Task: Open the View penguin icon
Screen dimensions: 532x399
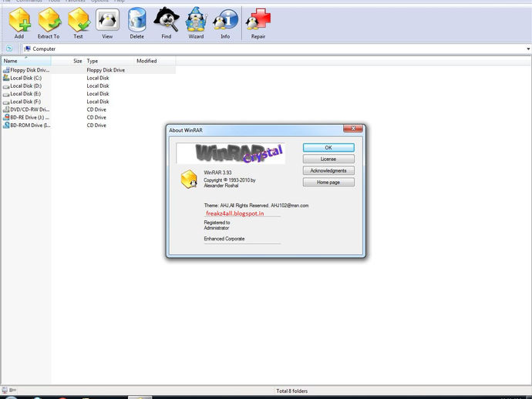Action: (x=107, y=23)
